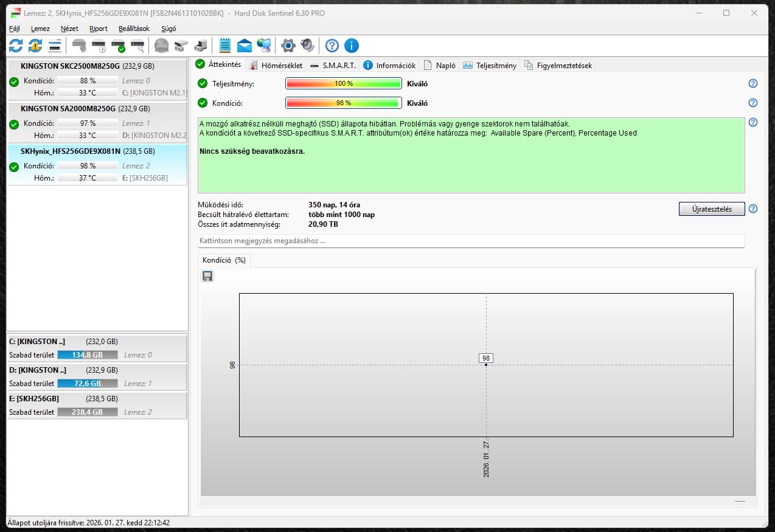
Task: Click help icon next to green status box
Action: click(753, 122)
